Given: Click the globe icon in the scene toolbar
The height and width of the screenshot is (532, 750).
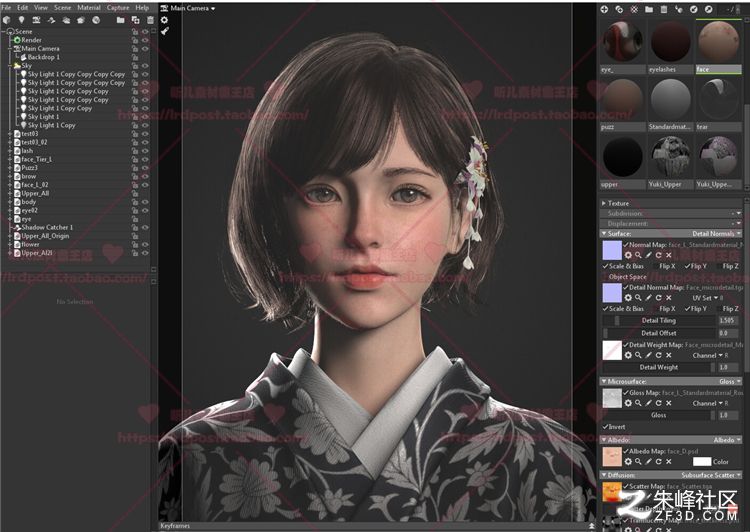Looking at the screenshot, I should pyautogui.click(x=96, y=20).
